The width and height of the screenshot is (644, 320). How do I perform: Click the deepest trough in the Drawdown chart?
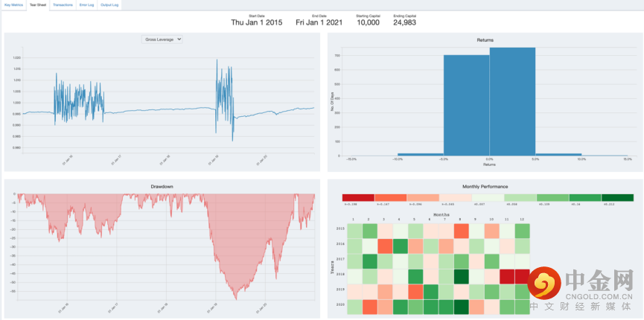[x=236, y=298]
